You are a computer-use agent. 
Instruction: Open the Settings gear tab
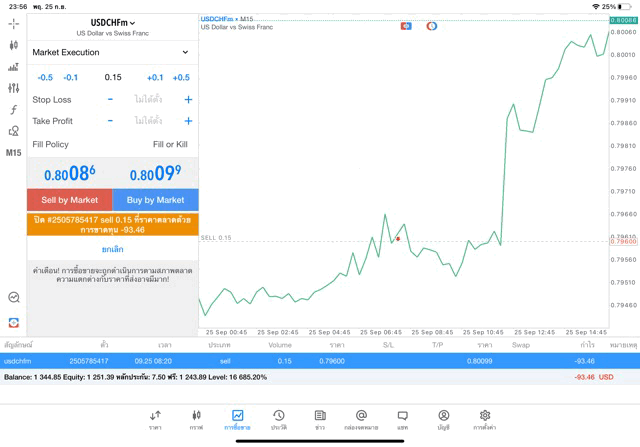coord(484,419)
